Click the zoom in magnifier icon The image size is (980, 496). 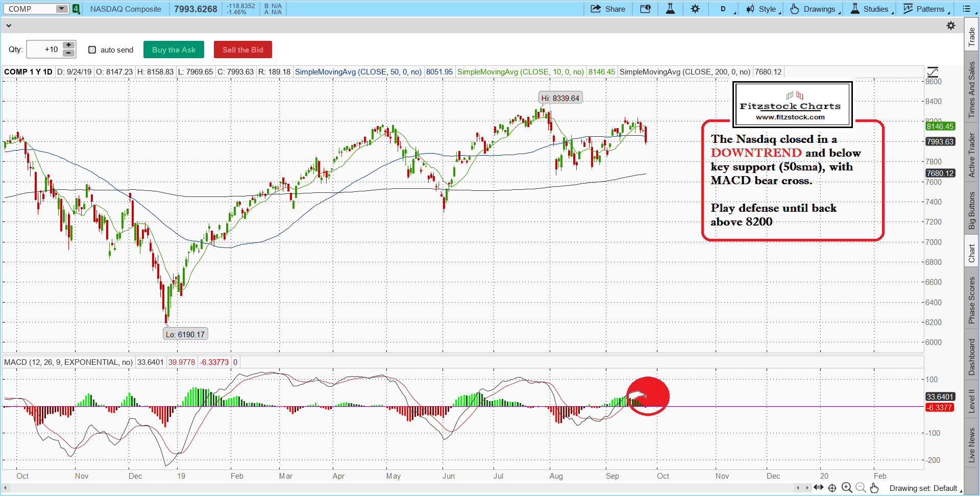tap(847, 488)
